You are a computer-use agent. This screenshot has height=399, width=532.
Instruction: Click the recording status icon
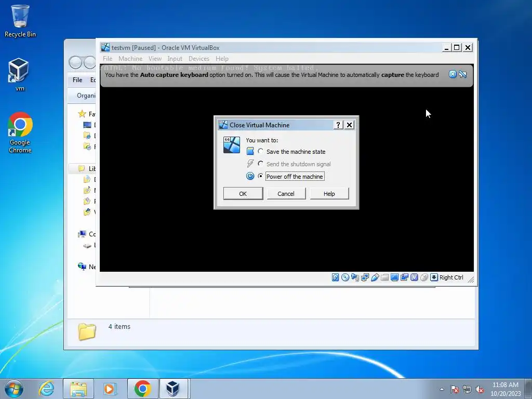404,277
